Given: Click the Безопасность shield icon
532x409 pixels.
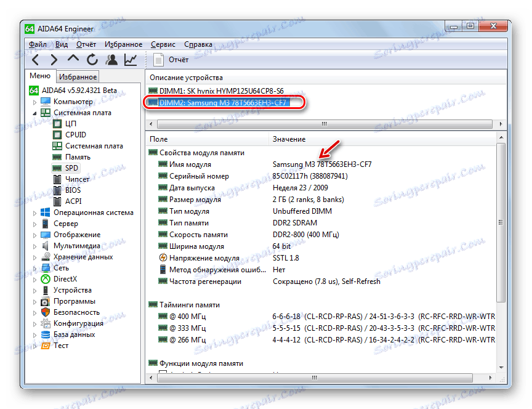Looking at the screenshot, I should point(46,312).
